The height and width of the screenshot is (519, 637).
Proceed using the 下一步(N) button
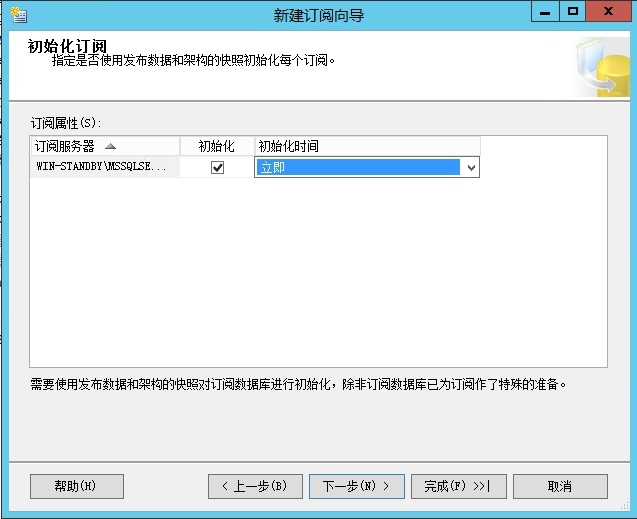point(356,486)
